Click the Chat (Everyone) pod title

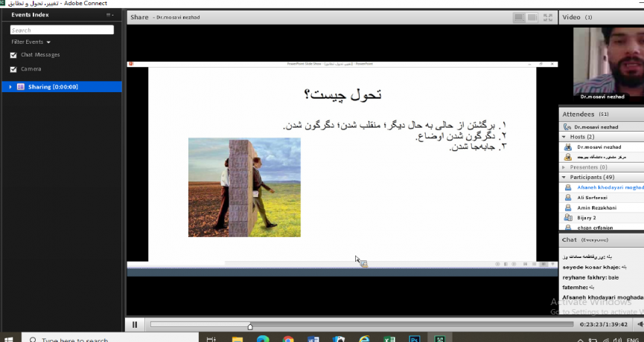585,240
